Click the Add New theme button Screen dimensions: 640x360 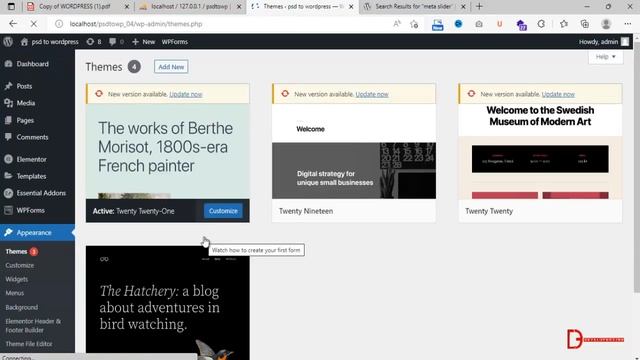[x=171, y=67]
